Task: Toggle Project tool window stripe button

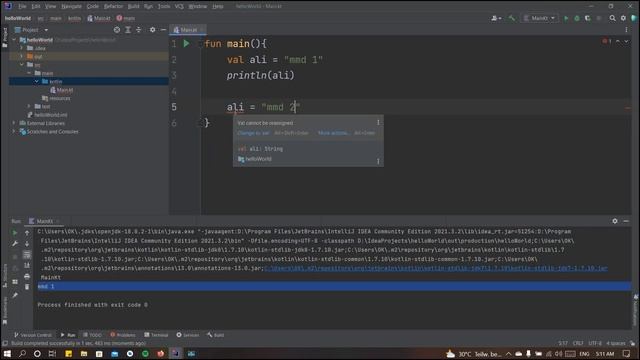Action: point(4,38)
